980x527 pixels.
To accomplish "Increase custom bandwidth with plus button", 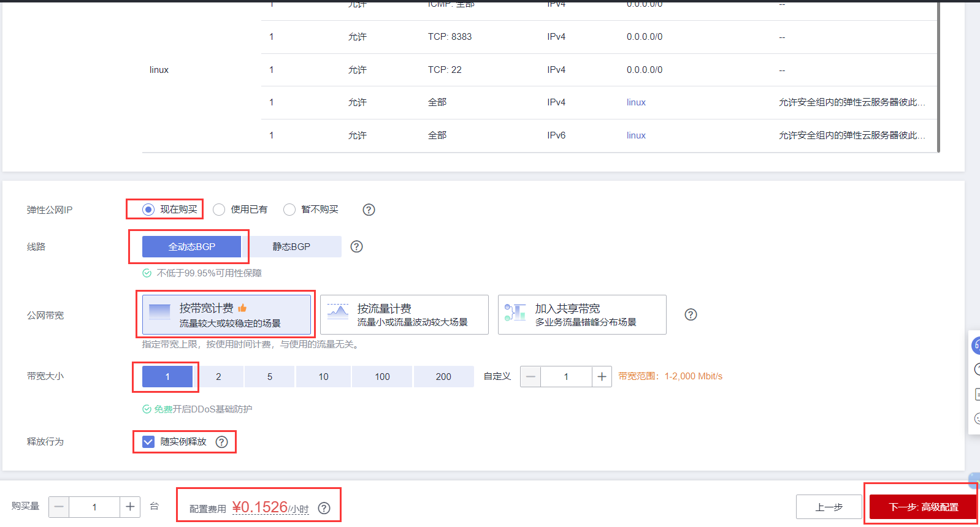I will 602,377.
